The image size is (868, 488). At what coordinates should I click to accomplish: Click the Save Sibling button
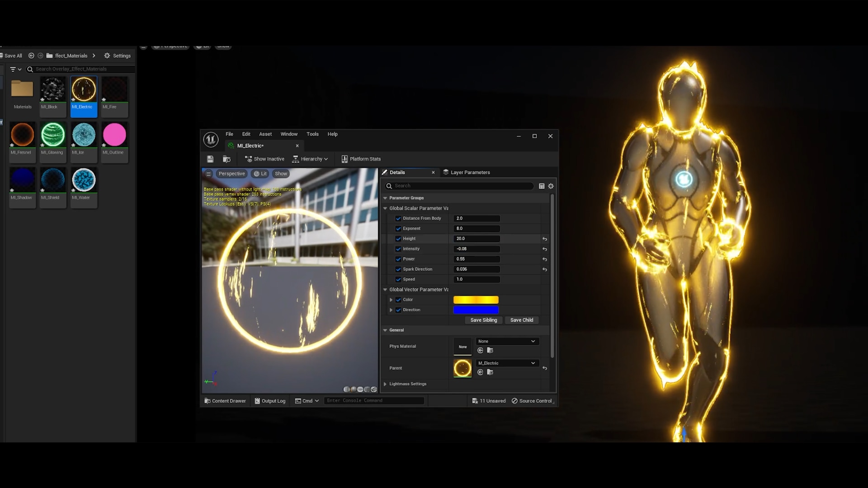(x=483, y=320)
